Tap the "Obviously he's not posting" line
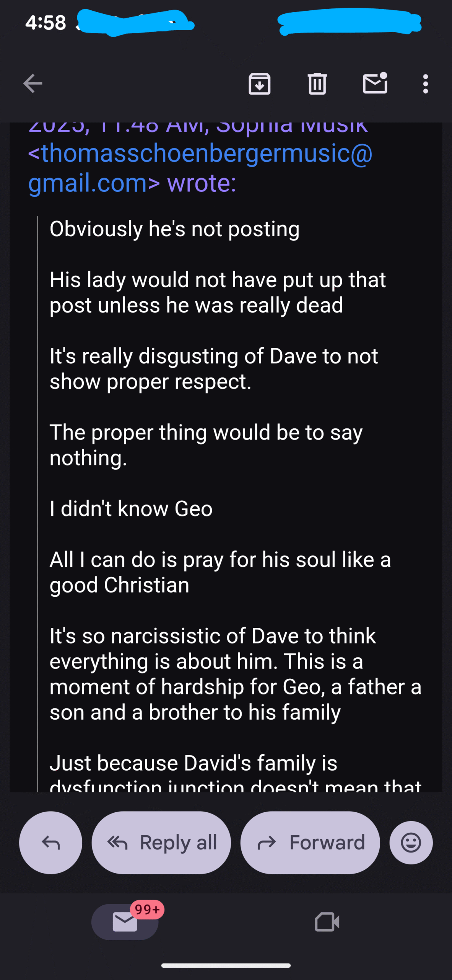Image resolution: width=452 pixels, height=980 pixels. click(174, 229)
